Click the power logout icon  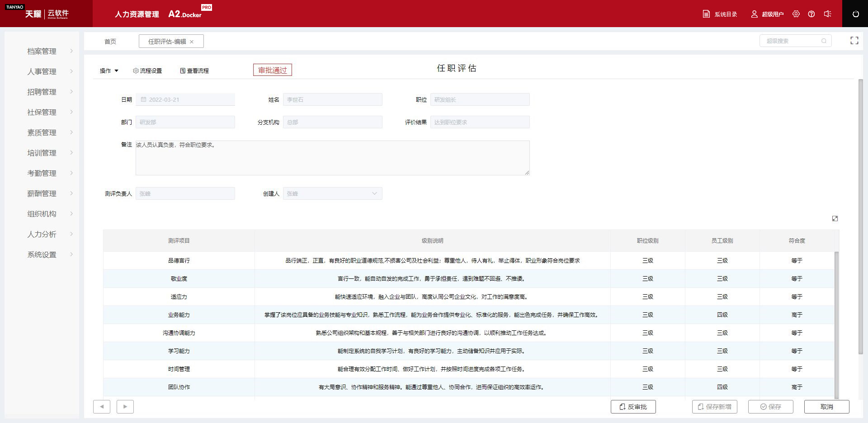pos(855,14)
